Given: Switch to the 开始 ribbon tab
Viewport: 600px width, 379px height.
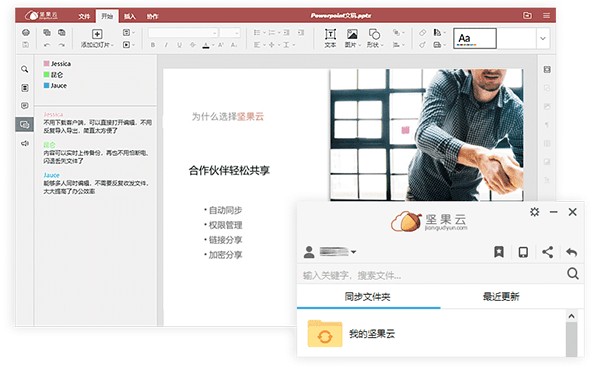Looking at the screenshot, I should click(107, 16).
